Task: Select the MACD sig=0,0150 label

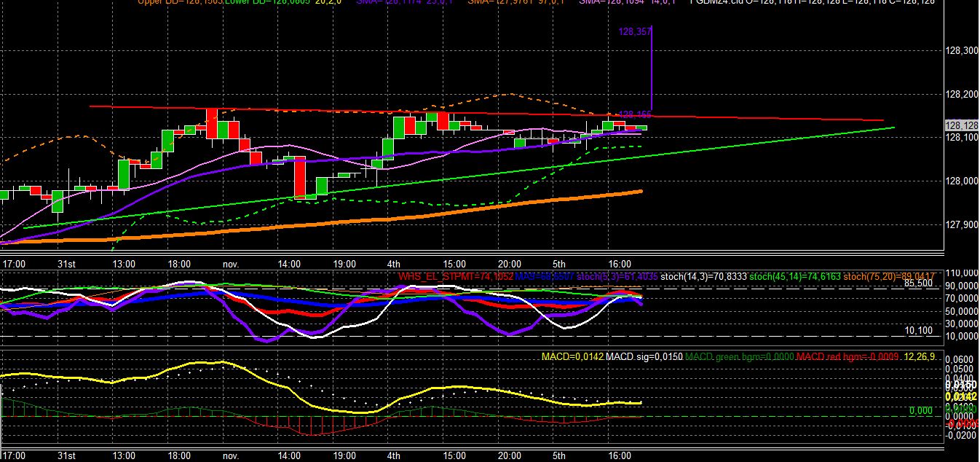Action: 646,357
